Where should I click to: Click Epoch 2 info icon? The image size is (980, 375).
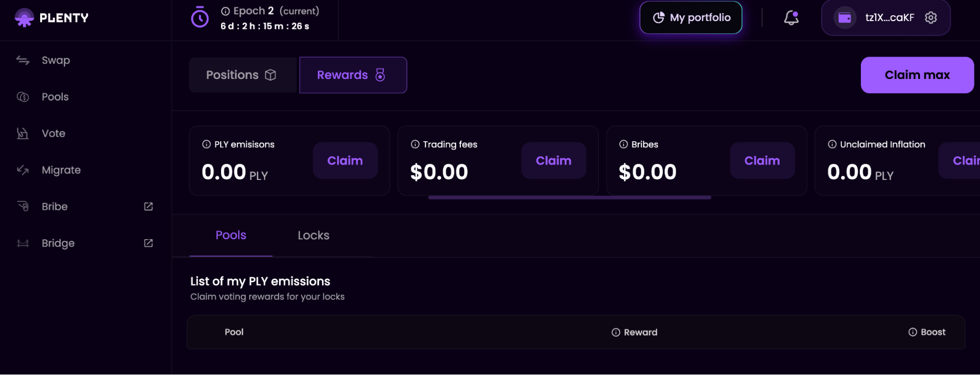coord(226,11)
